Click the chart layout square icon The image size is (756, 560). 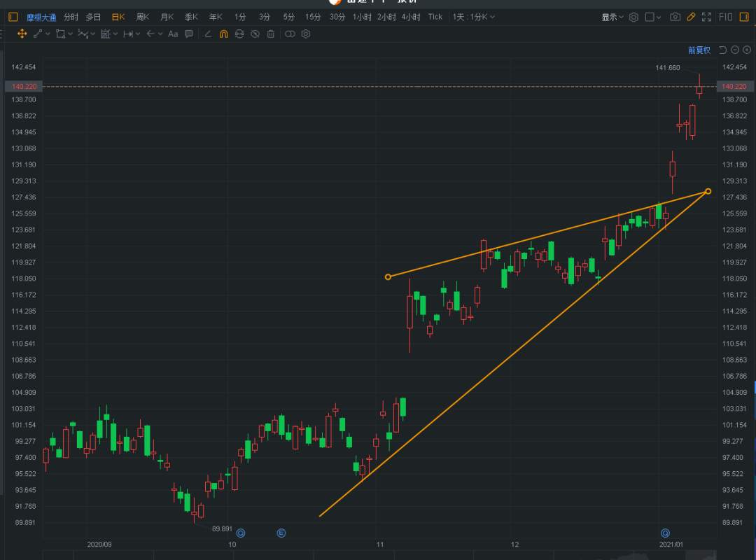pyautogui.click(x=650, y=17)
